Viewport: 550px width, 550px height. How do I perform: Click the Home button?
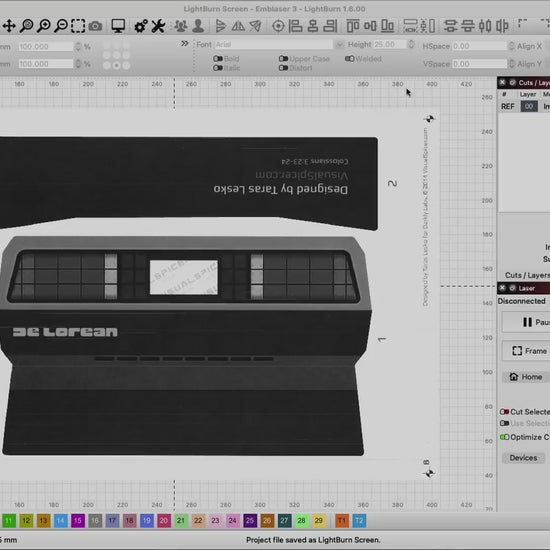526,377
